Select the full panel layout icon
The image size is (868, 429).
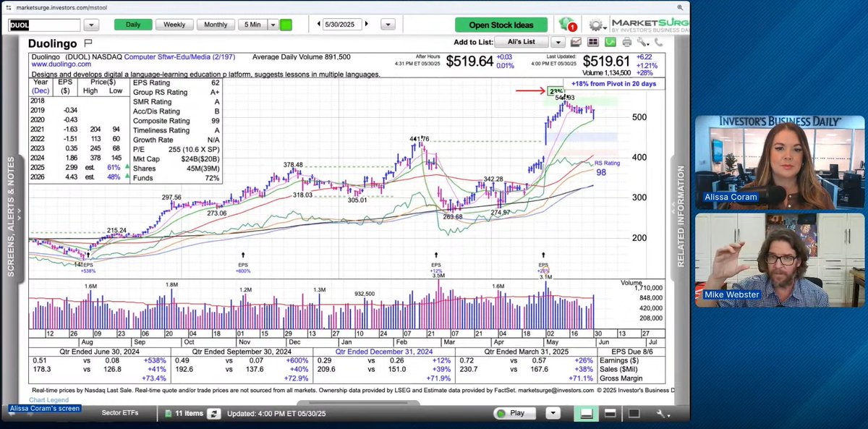634,413
